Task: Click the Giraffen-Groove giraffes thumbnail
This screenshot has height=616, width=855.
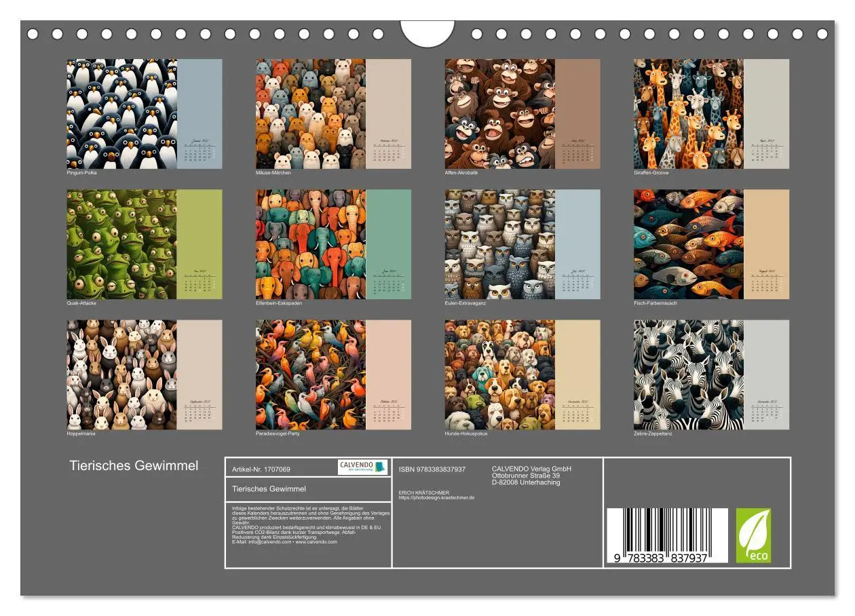Action: (689, 114)
